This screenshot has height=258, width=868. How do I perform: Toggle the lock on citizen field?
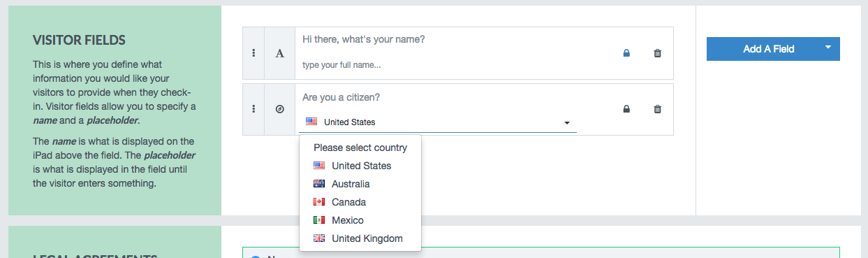626,109
